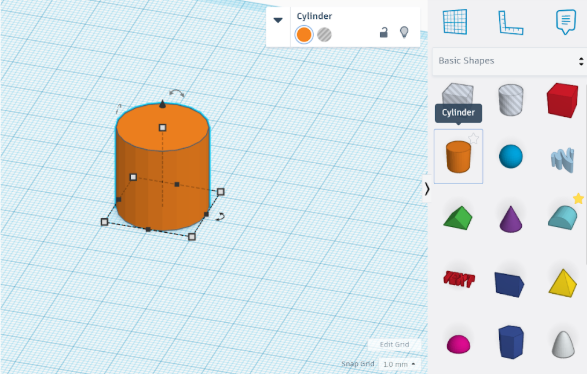Pick the purple Cone shape
This screenshot has width=587, height=374.
pos(511,219)
